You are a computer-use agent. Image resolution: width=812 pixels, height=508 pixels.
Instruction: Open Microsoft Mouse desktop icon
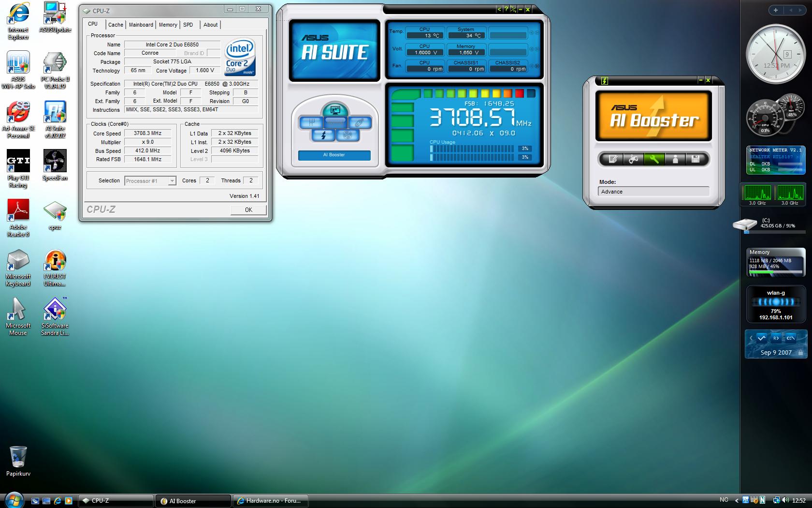coord(18,317)
